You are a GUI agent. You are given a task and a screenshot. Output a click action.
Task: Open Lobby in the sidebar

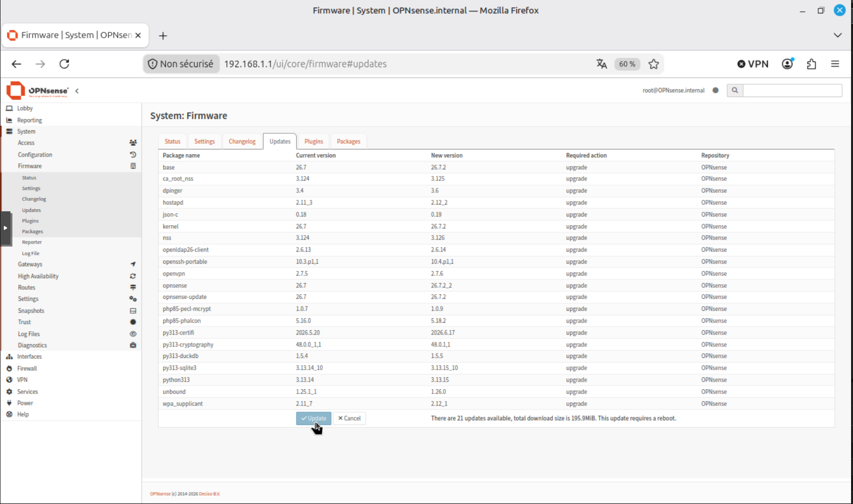point(25,109)
